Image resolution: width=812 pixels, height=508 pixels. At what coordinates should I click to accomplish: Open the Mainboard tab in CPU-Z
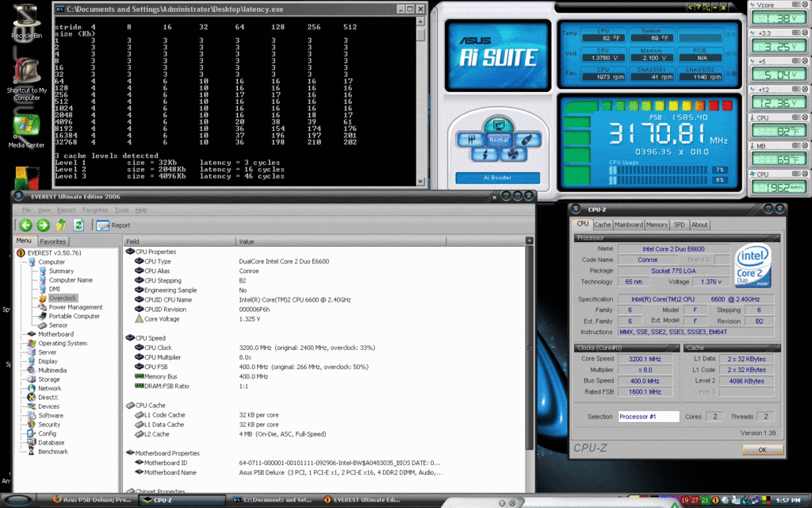pos(629,225)
